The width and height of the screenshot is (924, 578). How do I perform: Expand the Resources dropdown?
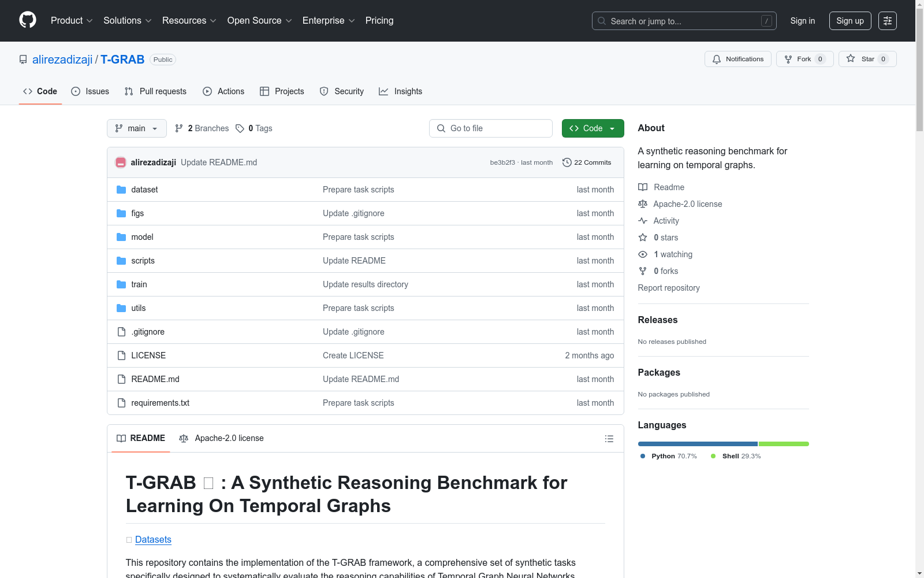point(189,21)
